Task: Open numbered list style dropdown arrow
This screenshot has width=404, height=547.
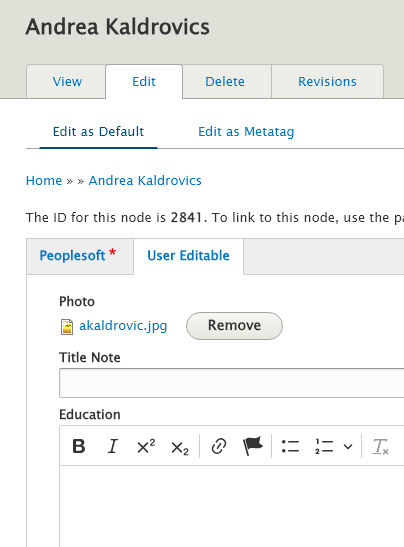Action: click(x=348, y=446)
